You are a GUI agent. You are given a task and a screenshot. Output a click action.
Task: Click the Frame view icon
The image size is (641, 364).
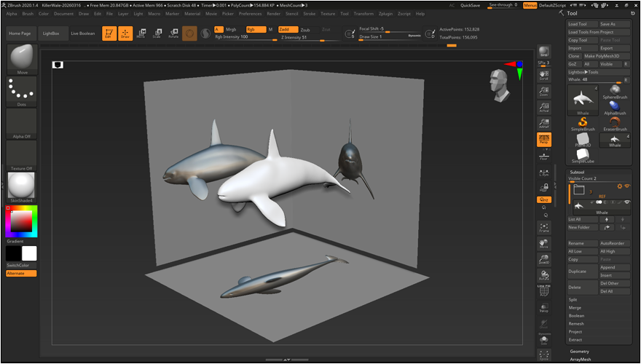pyautogui.click(x=543, y=227)
